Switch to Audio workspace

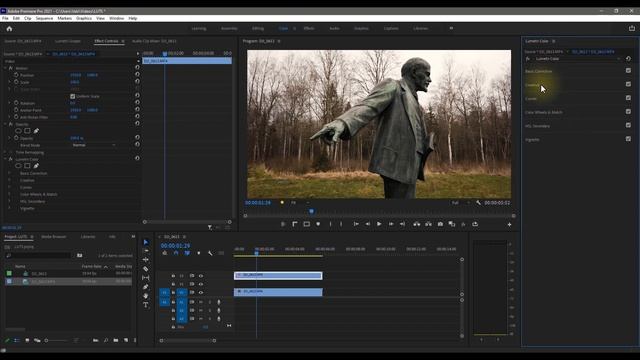click(x=334, y=29)
